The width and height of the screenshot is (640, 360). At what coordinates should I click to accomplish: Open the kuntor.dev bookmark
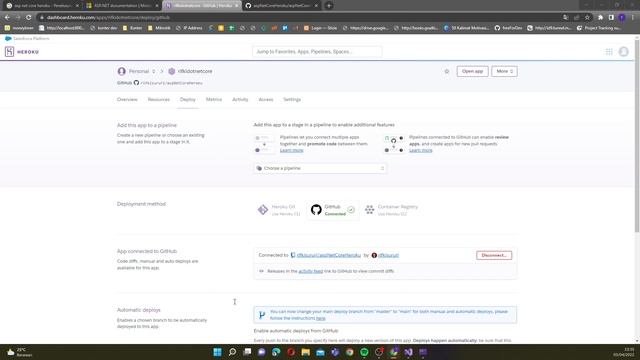click(104, 28)
